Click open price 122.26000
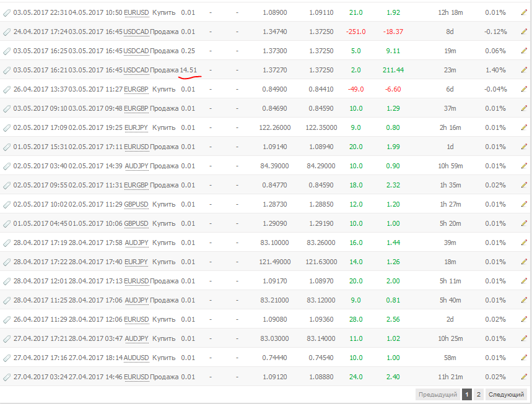This screenshot has height=404, width=532. pyautogui.click(x=275, y=127)
